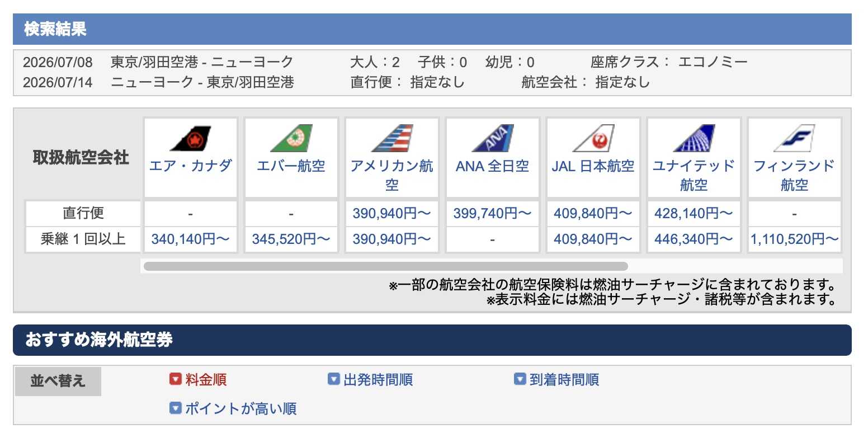Image resolution: width=868 pixels, height=433 pixels.
Task: Open the エア・カナダ airline link
Action: [190, 166]
